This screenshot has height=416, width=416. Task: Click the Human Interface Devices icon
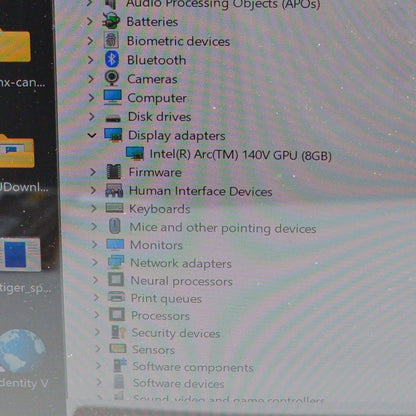[x=114, y=191]
